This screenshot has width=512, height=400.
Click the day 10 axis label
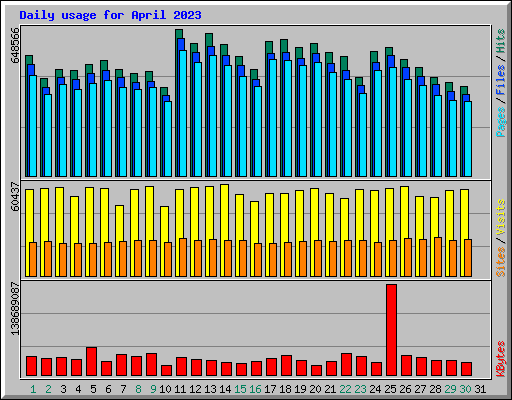pos(165,389)
